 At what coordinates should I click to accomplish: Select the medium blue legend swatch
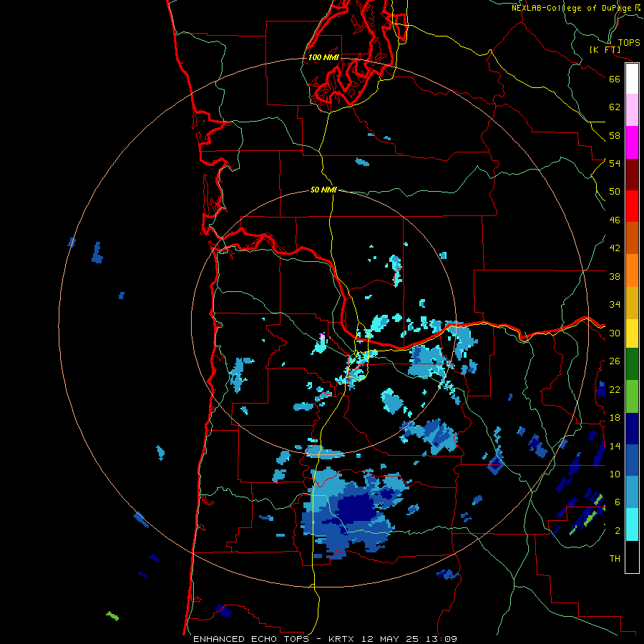pos(632,460)
